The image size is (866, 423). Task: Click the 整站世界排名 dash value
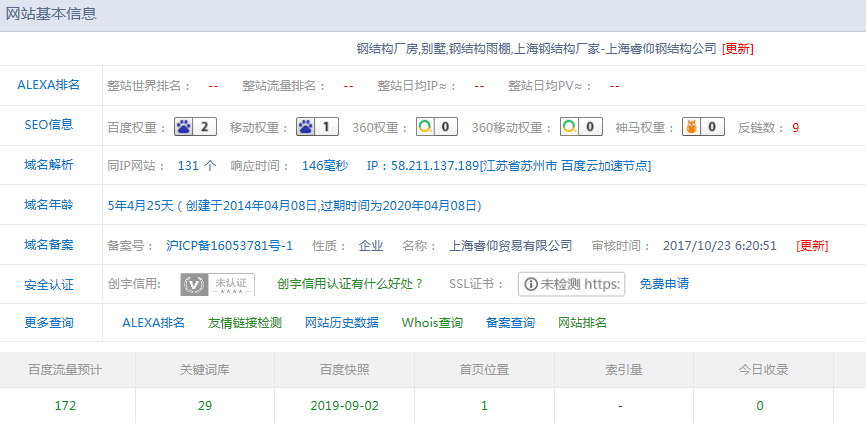click(213, 87)
